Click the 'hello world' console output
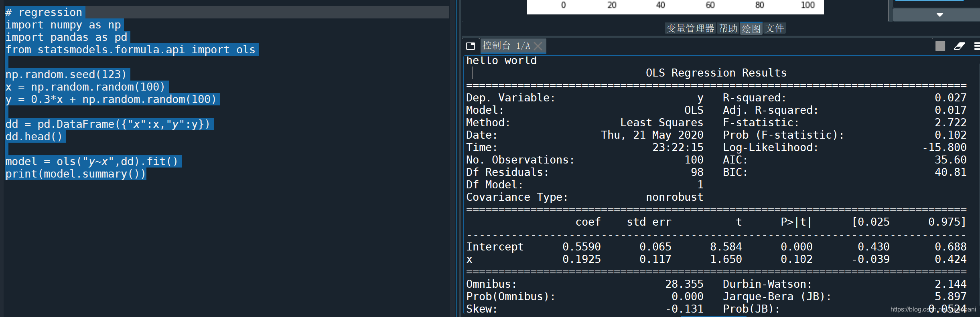 [x=501, y=61]
